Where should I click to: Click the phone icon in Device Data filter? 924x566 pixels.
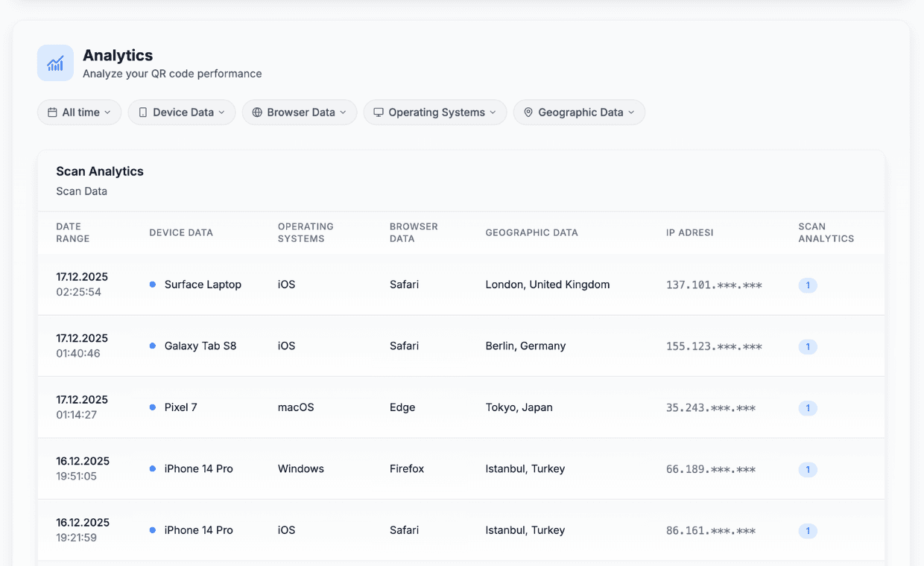(143, 112)
